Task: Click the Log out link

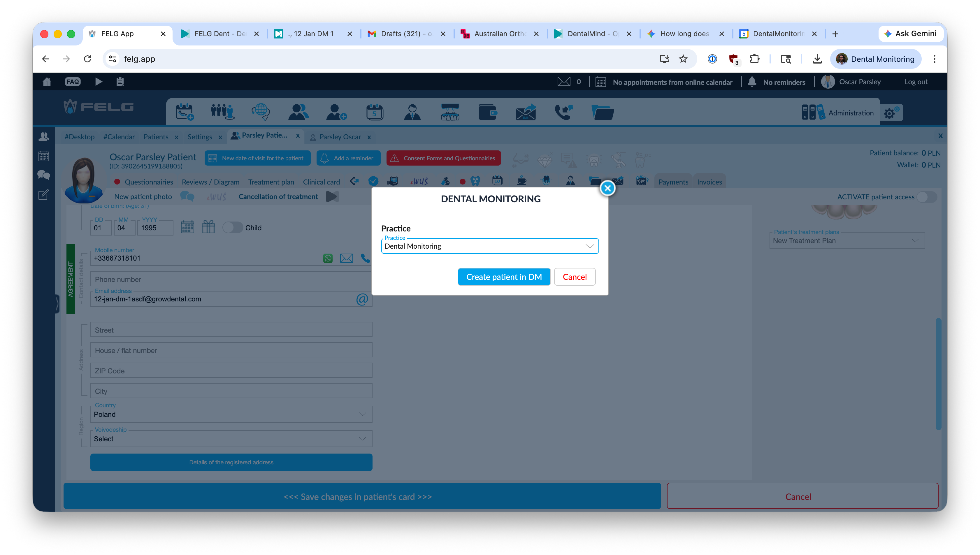Action: [916, 82]
